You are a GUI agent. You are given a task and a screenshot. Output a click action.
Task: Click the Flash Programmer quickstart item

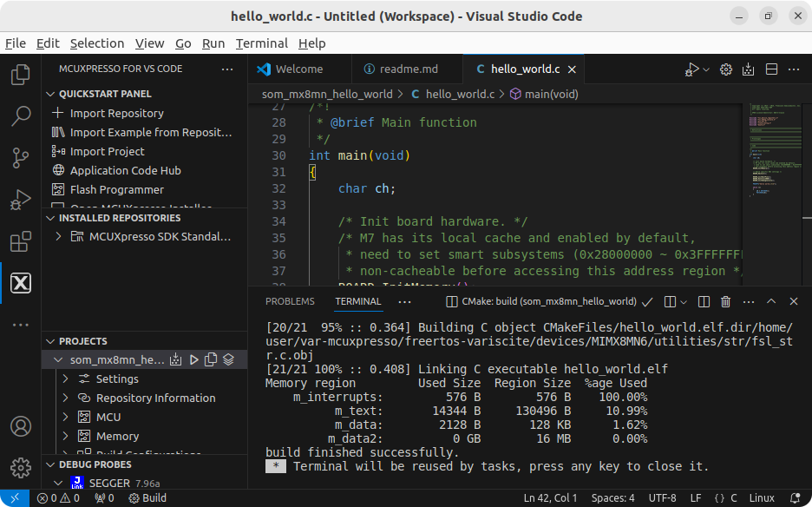[x=116, y=189]
